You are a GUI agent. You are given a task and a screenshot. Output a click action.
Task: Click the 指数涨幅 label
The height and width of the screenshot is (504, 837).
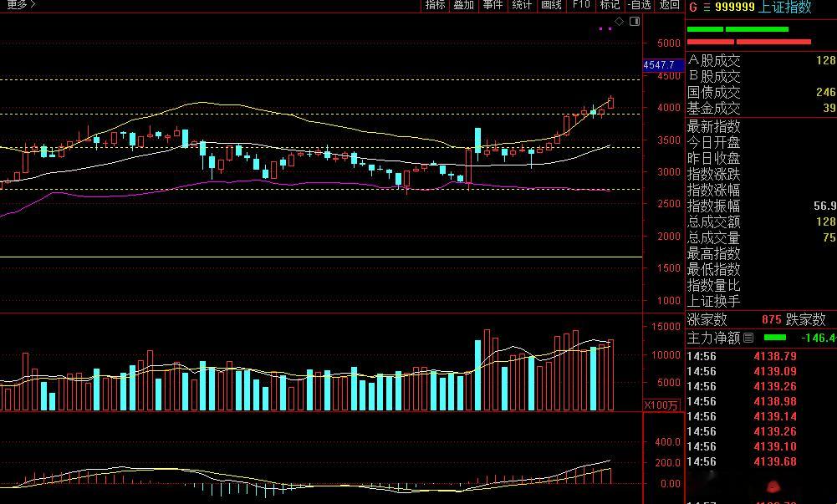[714, 190]
